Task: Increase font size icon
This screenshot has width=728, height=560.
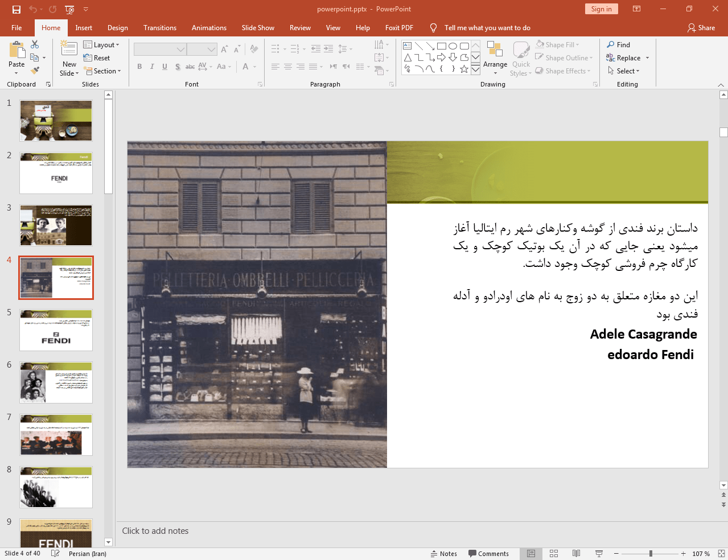Action: pyautogui.click(x=224, y=50)
